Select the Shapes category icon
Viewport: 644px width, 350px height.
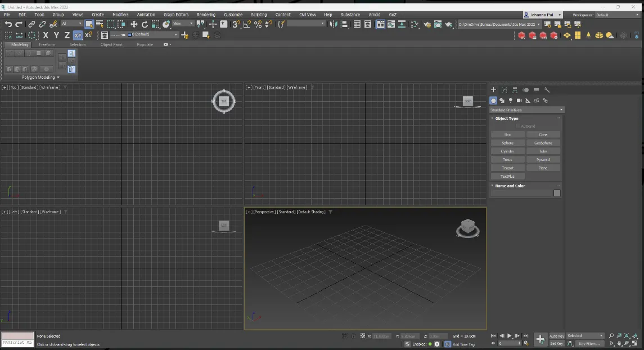[x=502, y=100]
